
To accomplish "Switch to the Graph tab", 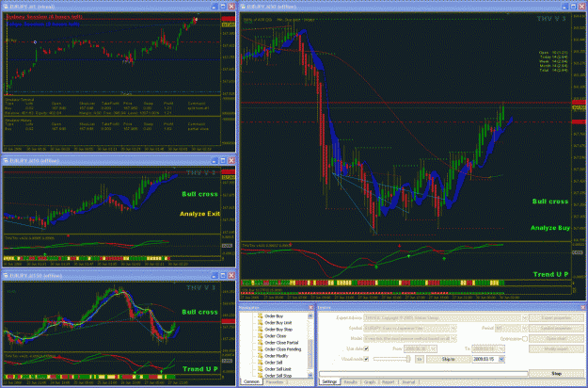I will click(370, 382).
